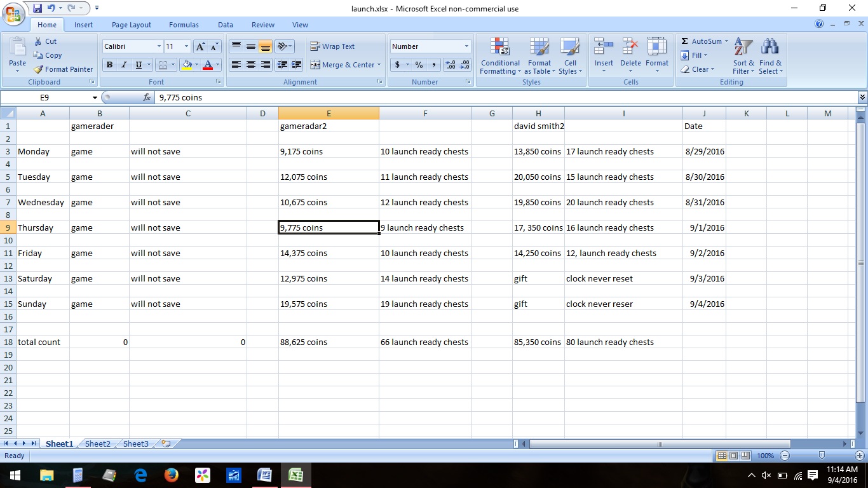
Task: Cut the selected cell
Action: pos(45,41)
